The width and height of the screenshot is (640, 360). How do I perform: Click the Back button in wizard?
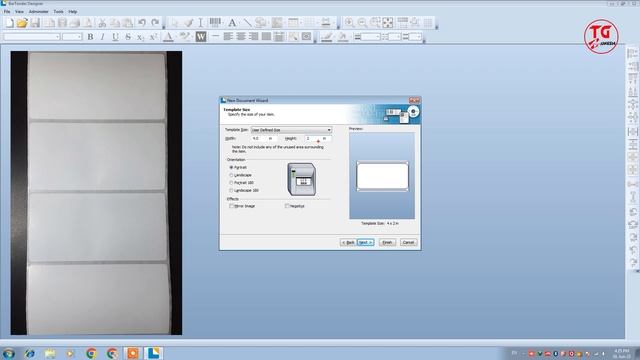click(348, 242)
